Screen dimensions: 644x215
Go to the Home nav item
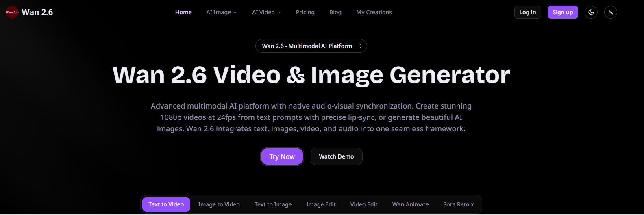[183, 12]
